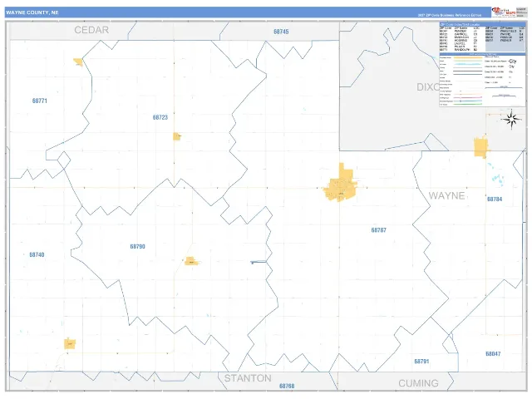Viewport: 532px width, 399px height.
Task: Click the ZIP code label 68784
Action: click(x=495, y=199)
